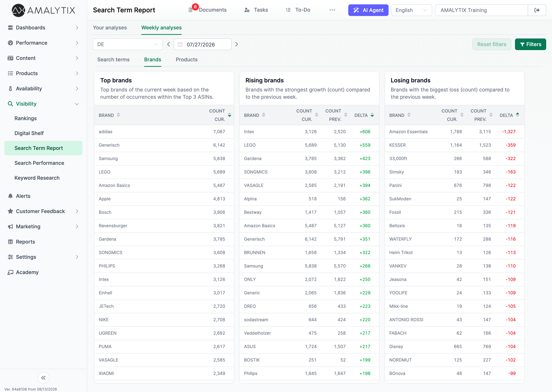Switch to Search terms tab
The height and width of the screenshot is (392, 552).
click(113, 59)
